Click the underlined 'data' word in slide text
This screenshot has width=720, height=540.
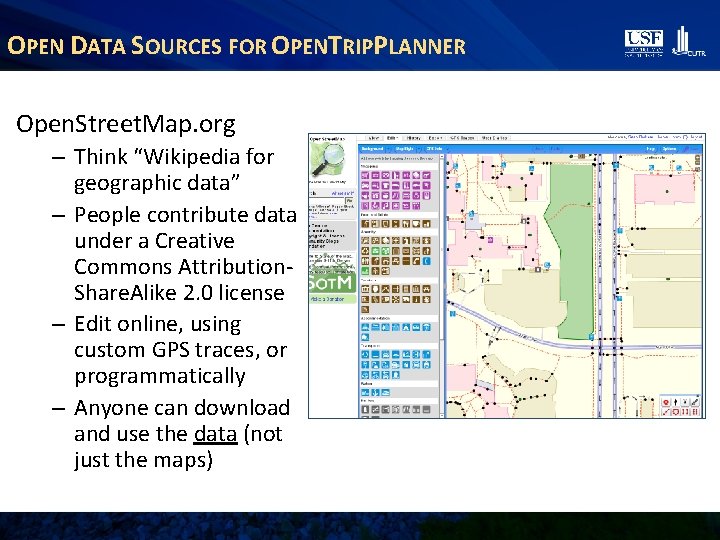(215, 434)
